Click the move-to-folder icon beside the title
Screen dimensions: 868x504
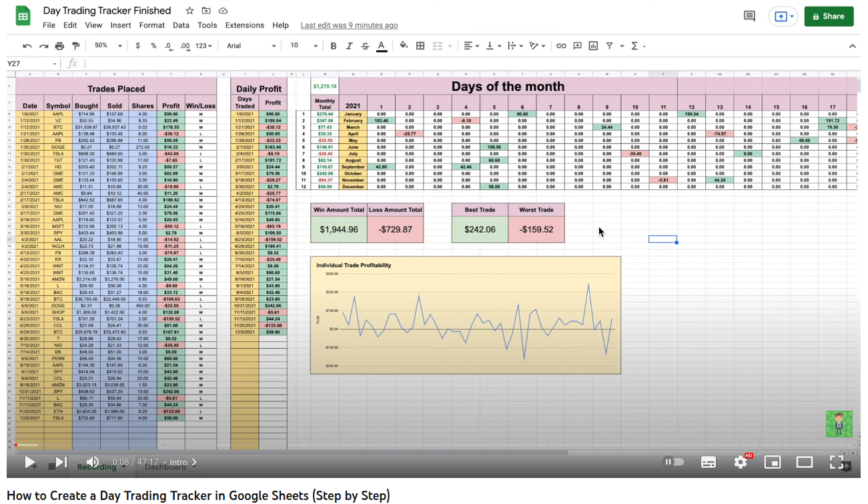coord(206,11)
